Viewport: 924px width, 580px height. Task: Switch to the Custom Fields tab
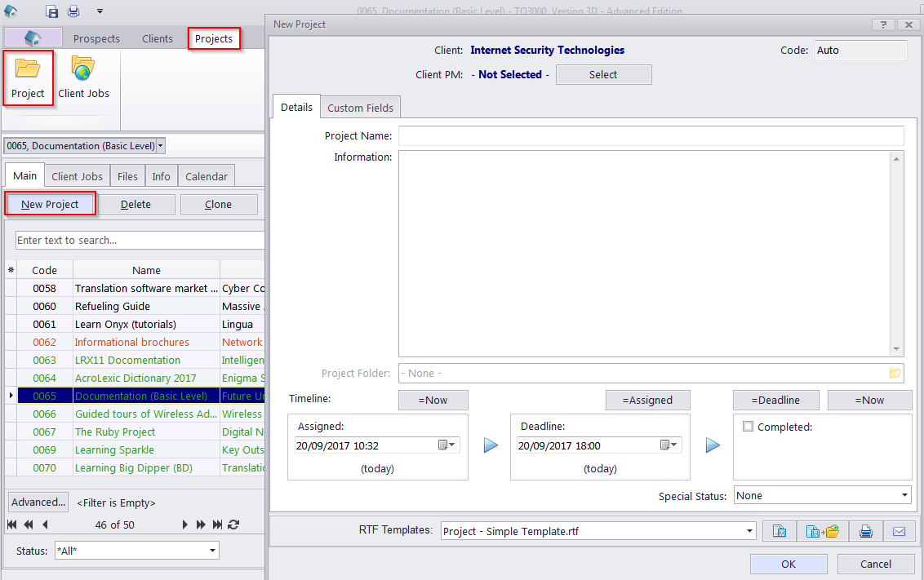click(x=360, y=108)
